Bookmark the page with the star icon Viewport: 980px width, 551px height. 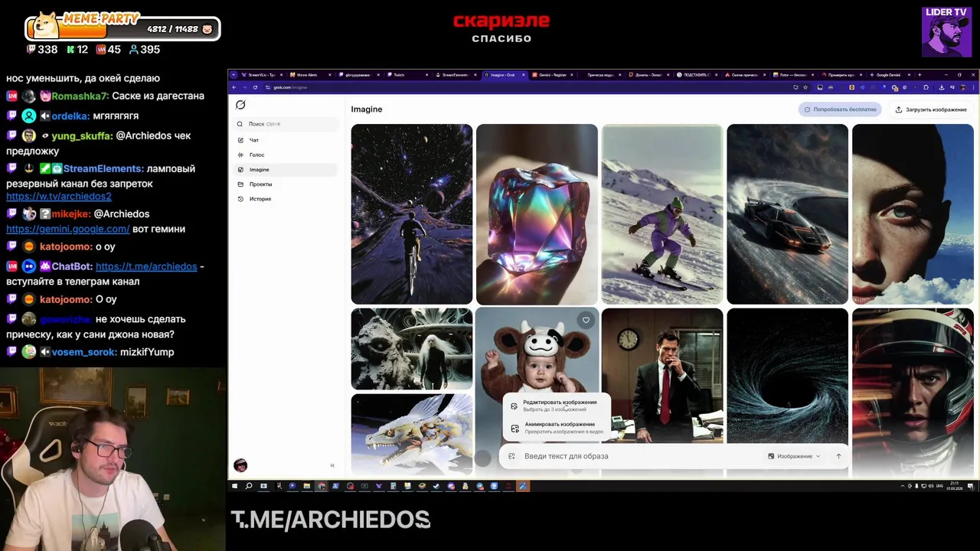[x=805, y=87]
